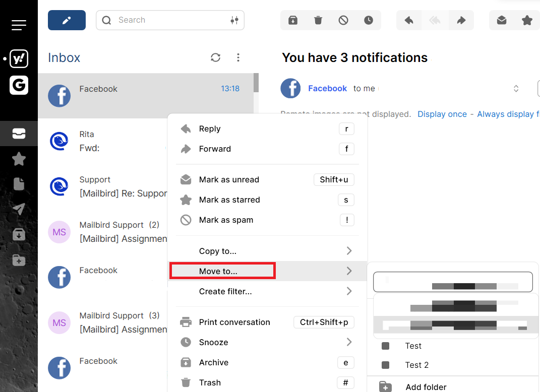540x392 pixels.
Task: Mark message as spam in toolbar
Action: click(343, 20)
